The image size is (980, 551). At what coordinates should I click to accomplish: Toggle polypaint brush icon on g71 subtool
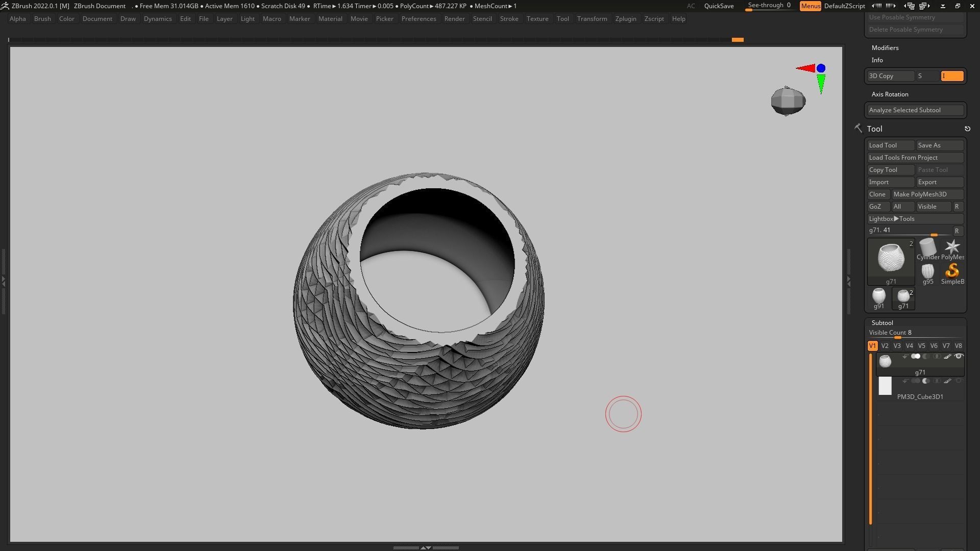click(947, 357)
